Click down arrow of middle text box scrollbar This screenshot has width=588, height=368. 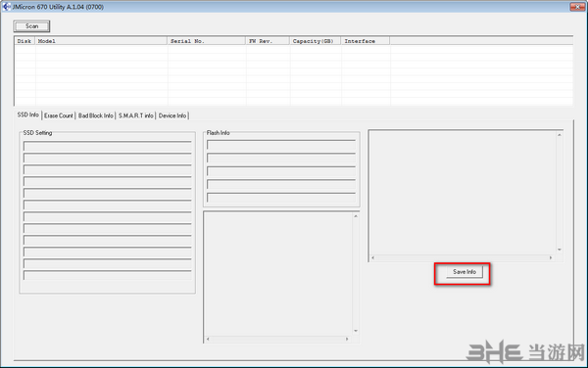tap(356, 331)
